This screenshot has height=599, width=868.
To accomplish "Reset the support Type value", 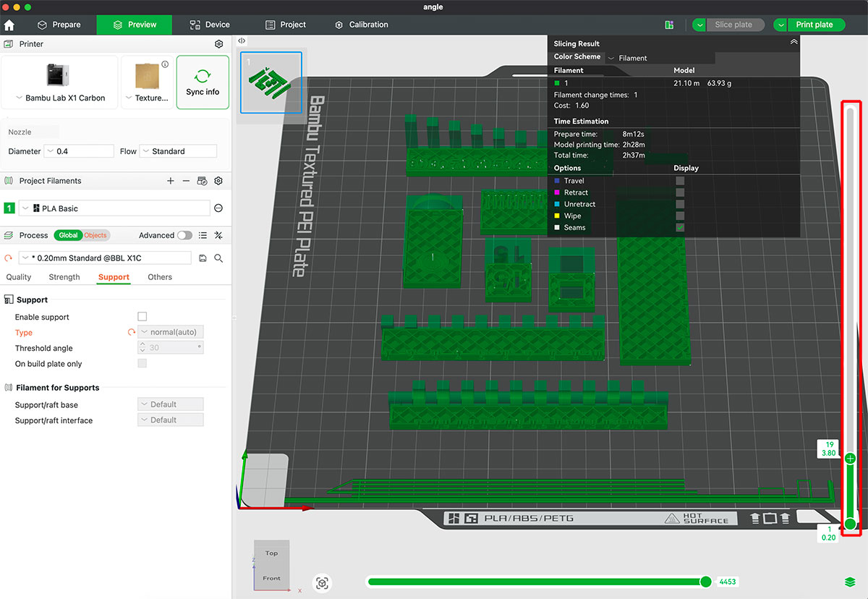I will pos(132,332).
